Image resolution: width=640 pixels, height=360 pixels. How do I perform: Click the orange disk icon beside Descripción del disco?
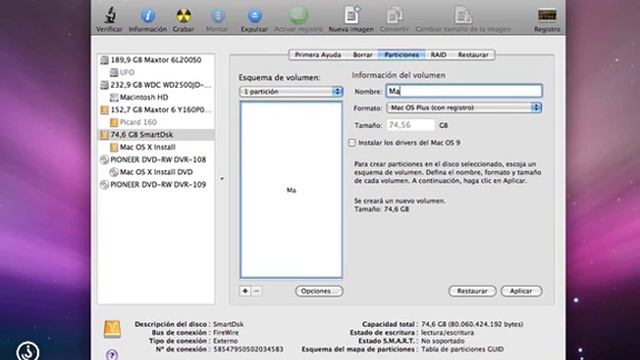112,329
